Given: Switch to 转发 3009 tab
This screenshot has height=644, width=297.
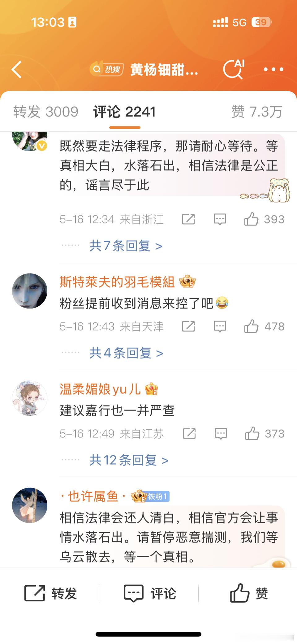Looking at the screenshot, I should point(46,112).
